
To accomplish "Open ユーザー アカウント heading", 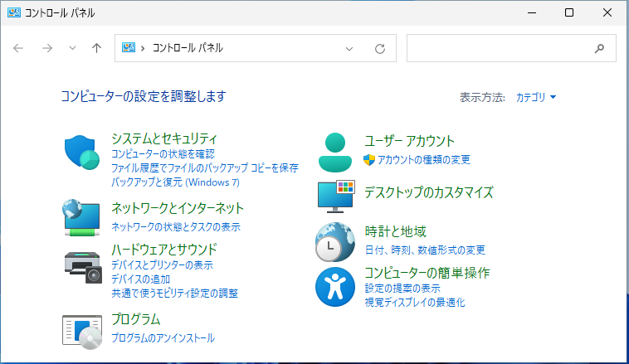I will click(409, 141).
